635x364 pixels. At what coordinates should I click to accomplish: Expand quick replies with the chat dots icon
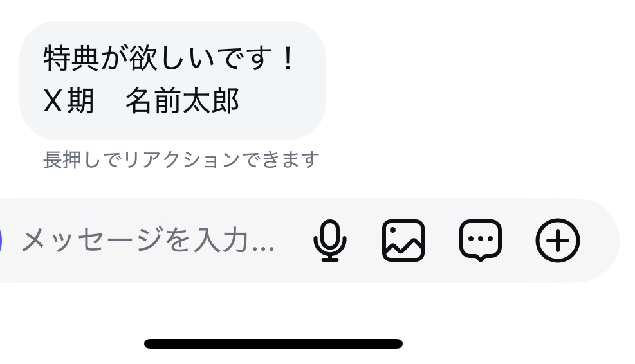pyautogui.click(x=481, y=241)
